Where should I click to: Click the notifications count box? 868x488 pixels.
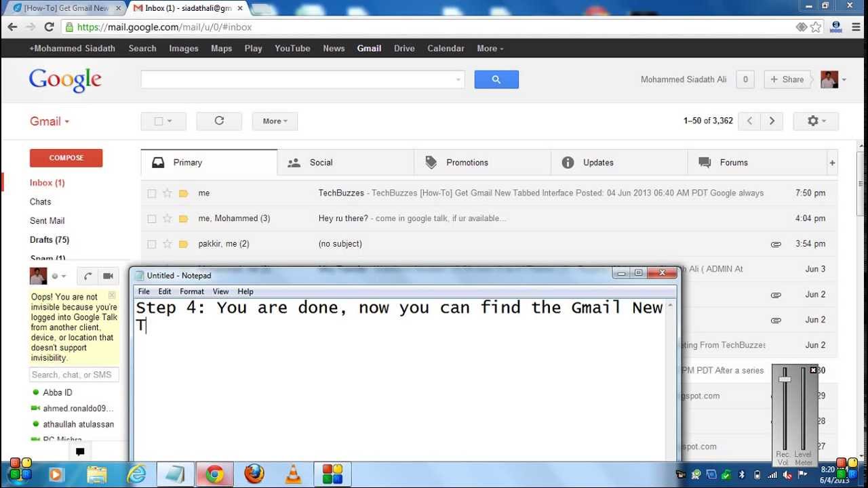(x=745, y=79)
